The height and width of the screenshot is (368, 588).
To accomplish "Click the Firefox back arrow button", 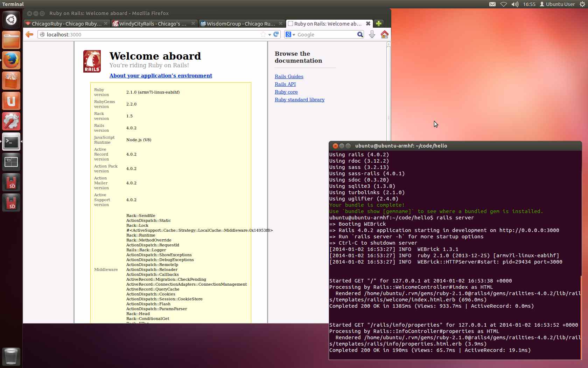I will (30, 34).
